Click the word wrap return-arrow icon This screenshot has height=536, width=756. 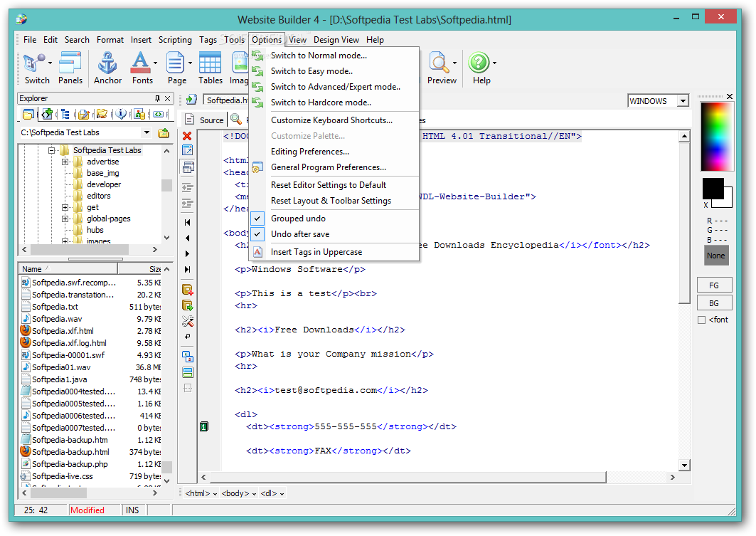[188, 336]
